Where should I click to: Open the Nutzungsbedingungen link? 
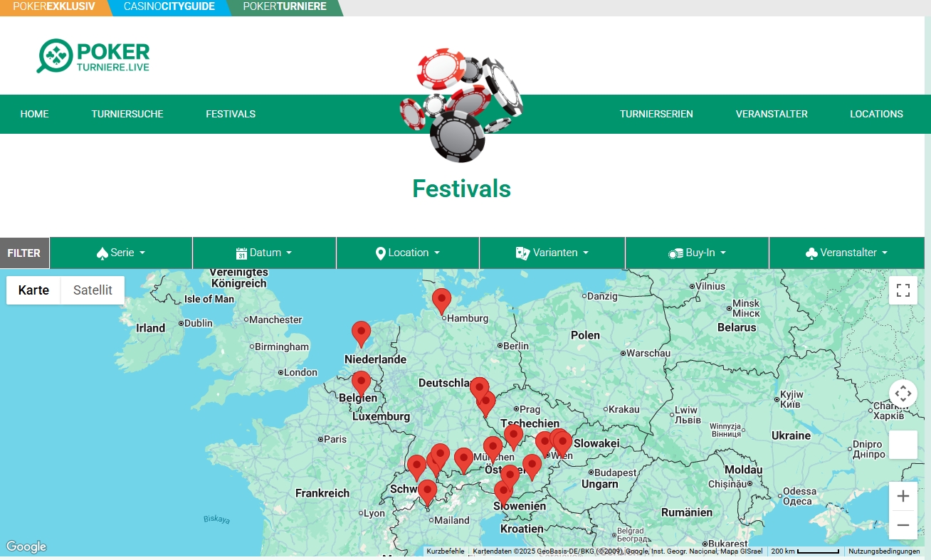884,551
